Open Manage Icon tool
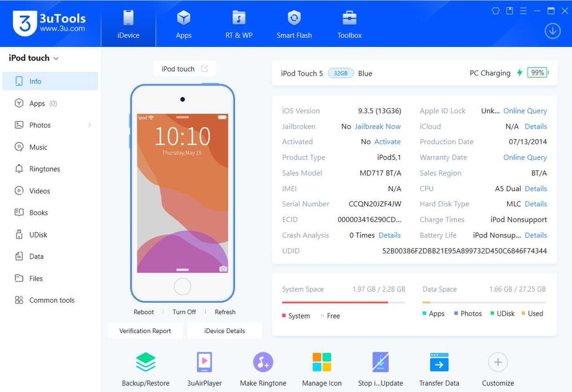The height and width of the screenshot is (392, 572). 321,369
